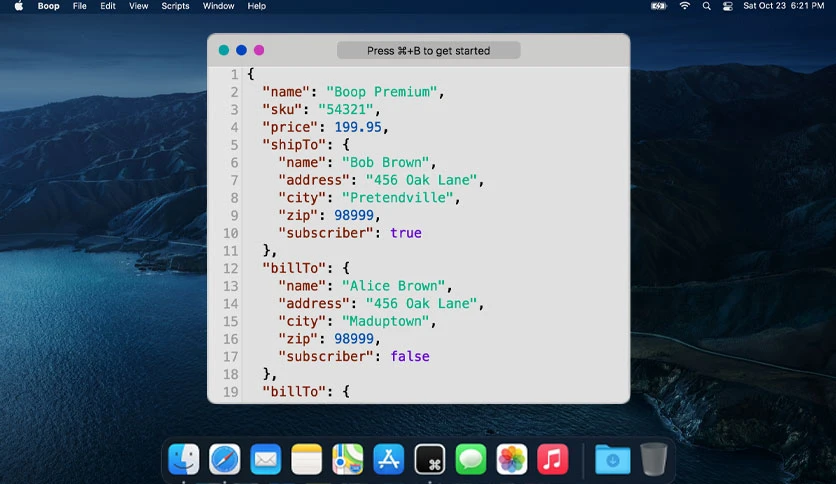836x484 pixels.
Task: Click the "Pretendville" city value
Action: [398, 197]
